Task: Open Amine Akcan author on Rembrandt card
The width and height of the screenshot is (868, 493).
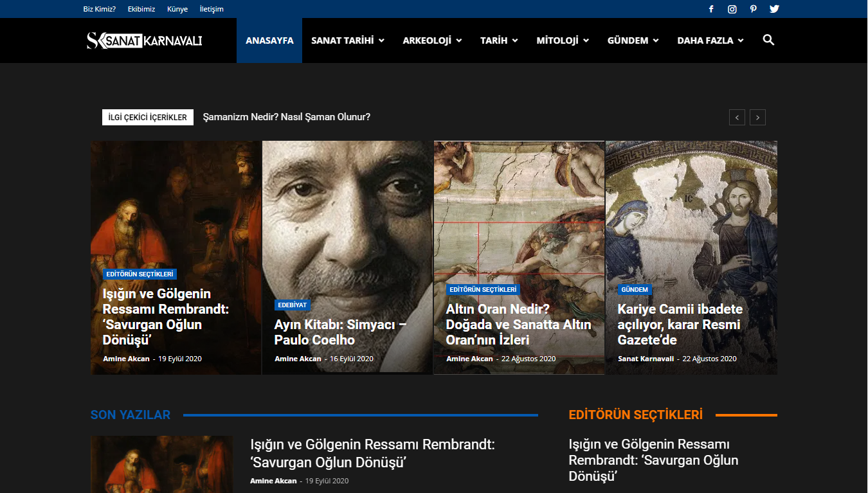Action: [x=126, y=359]
